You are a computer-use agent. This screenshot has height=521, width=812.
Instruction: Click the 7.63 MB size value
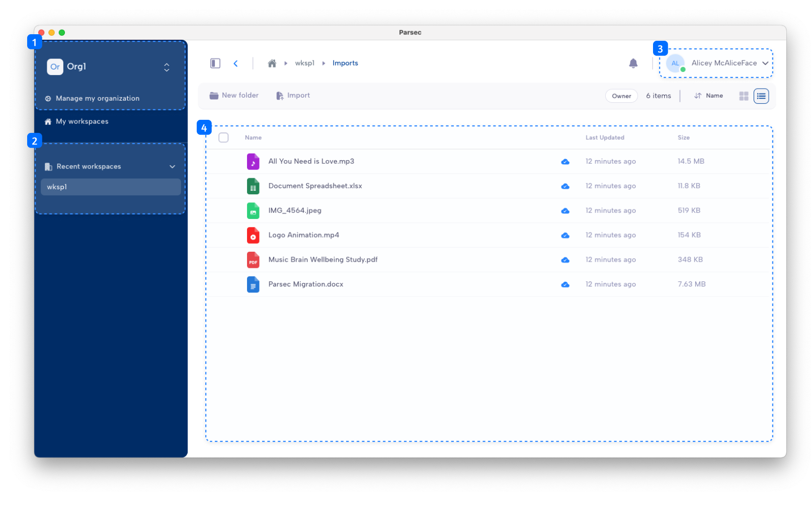691,284
